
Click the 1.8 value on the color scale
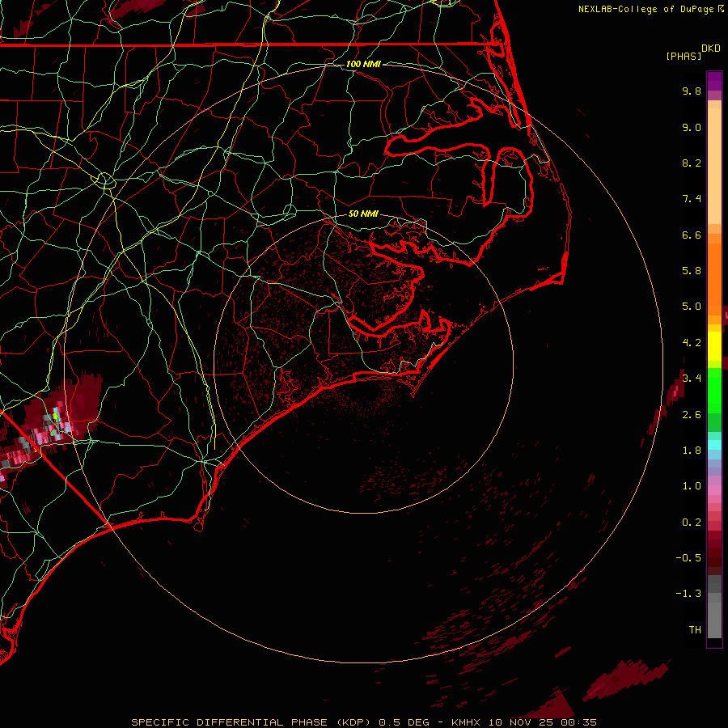692,451
